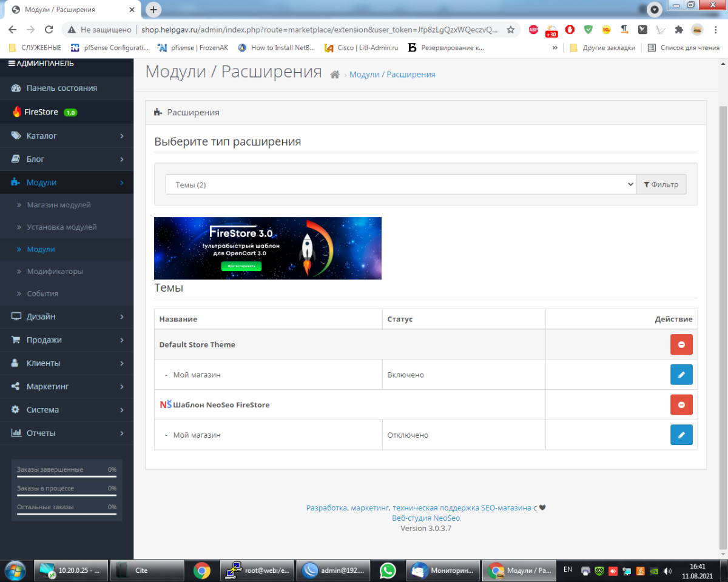Image resolution: width=728 pixels, height=582 pixels.
Task: Open WhatsApp from the taskbar
Action: click(x=388, y=570)
